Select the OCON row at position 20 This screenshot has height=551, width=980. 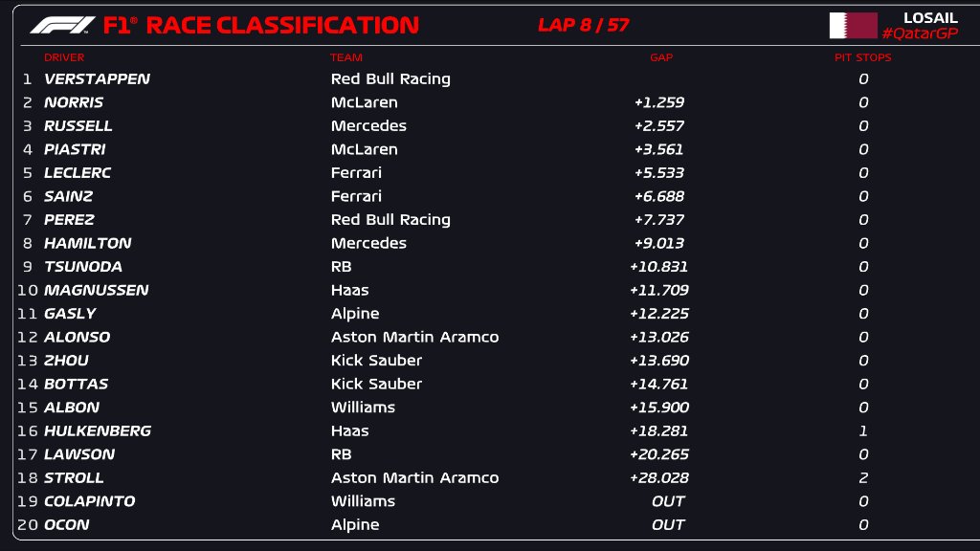(x=67, y=525)
